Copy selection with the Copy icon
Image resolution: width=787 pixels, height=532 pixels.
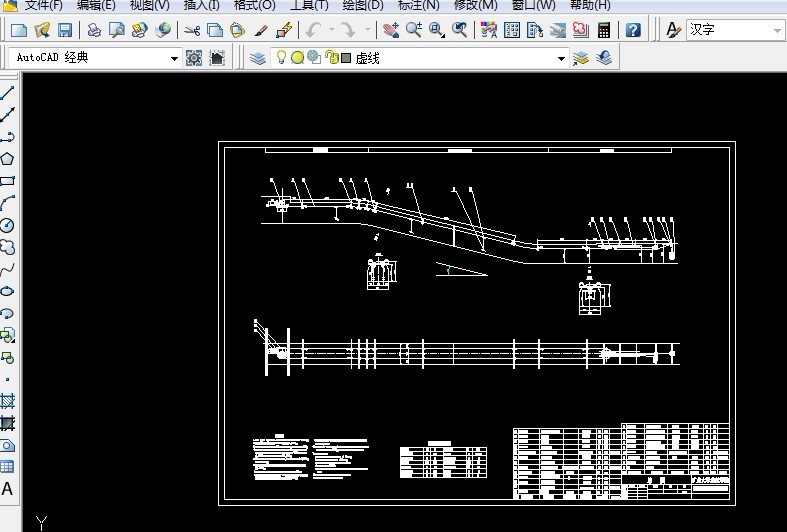[x=215, y=30]
